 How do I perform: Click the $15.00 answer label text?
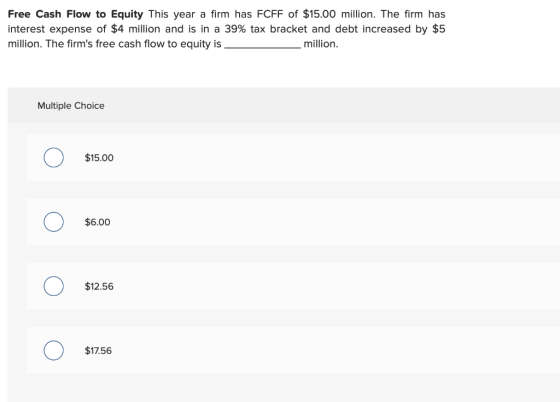click(99, 158)
